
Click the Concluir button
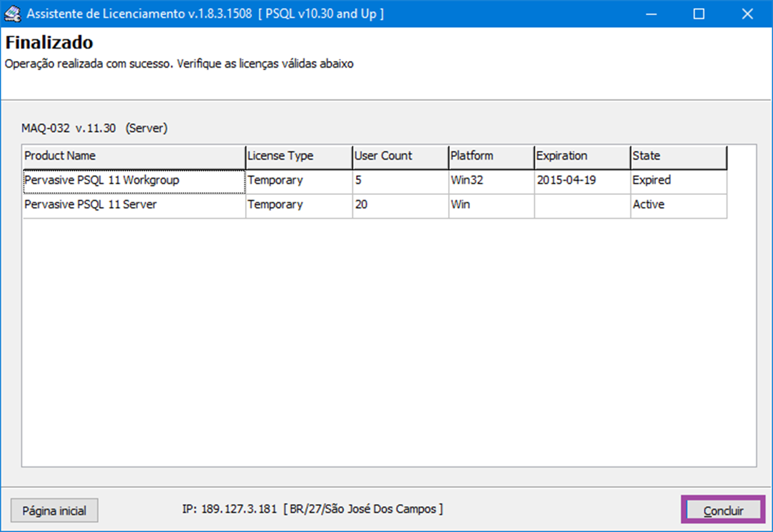[x=723, y=510]
